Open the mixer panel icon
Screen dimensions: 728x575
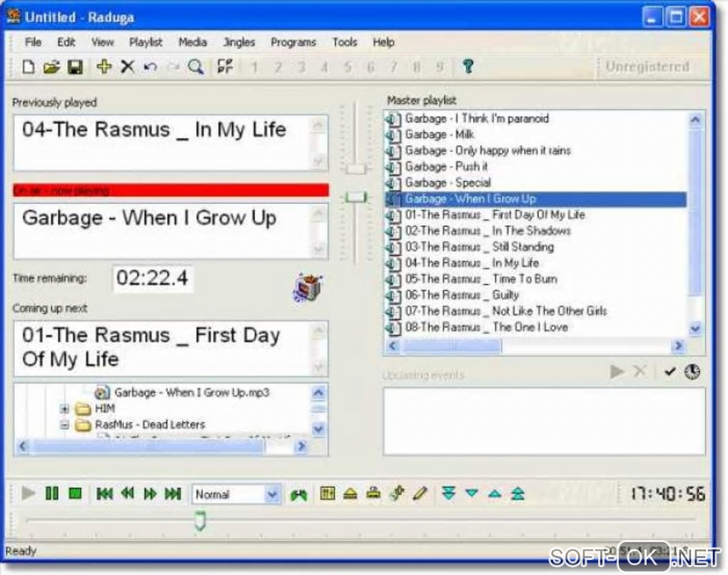(328, 493)
